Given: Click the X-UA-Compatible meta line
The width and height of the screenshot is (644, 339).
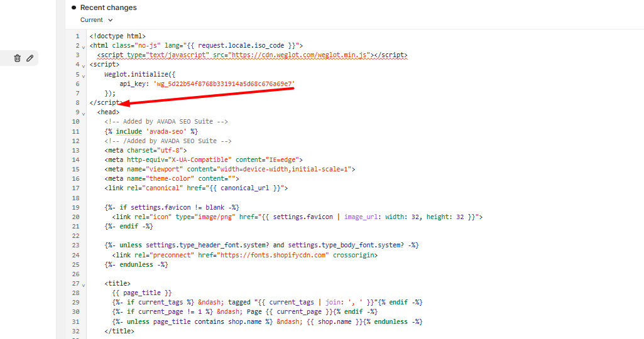Looking at the screenshot, I should click(204, 159).
